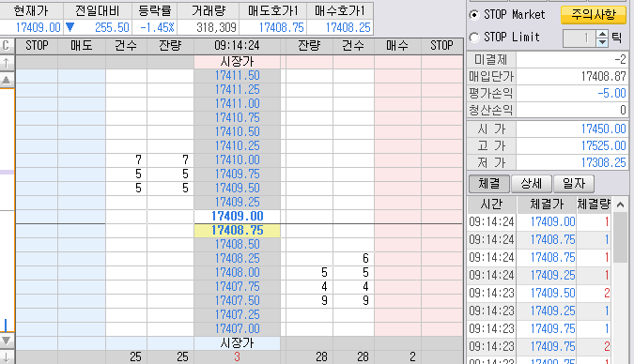The image size is (634, 364).
Task: Switch to the 일자 tab
Action: [574, 184]
